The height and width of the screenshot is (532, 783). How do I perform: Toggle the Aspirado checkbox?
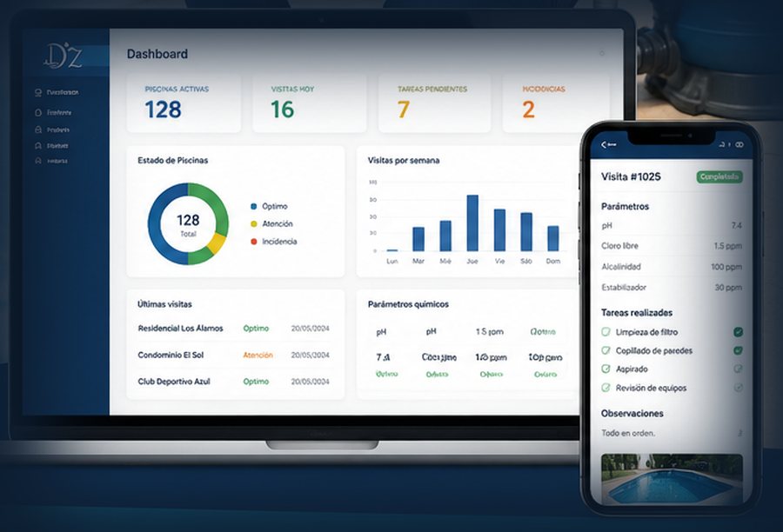pos(738,369)
